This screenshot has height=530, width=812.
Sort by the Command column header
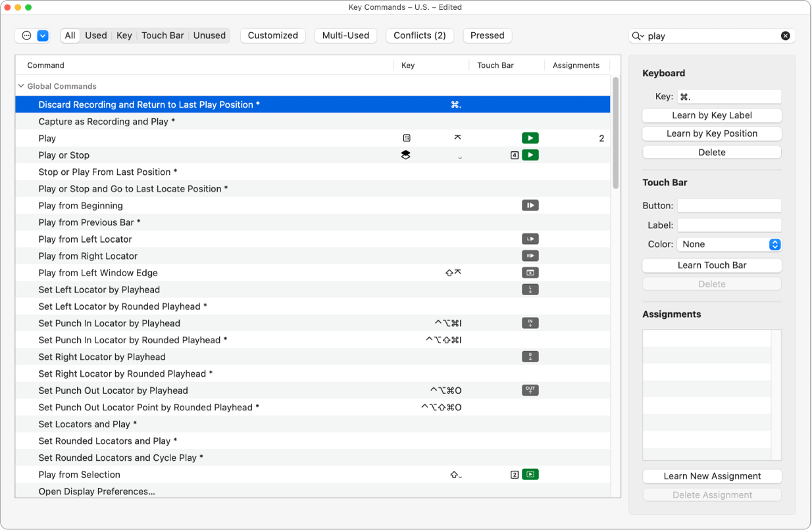tap(204, 65)
